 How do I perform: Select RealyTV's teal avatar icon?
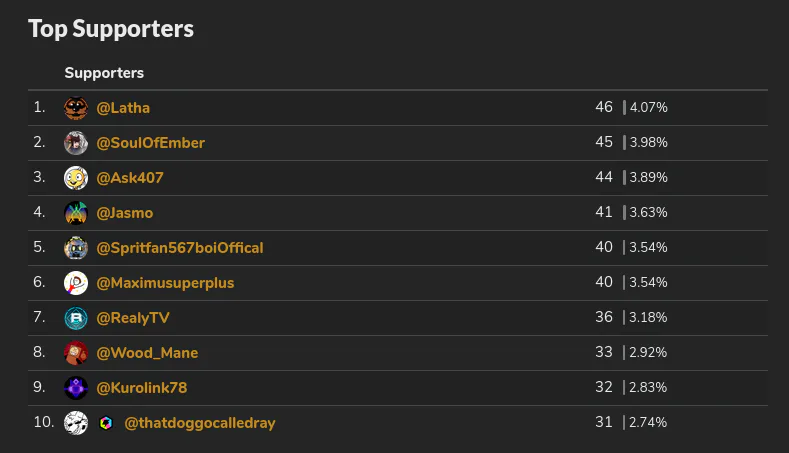coord(76,318)
